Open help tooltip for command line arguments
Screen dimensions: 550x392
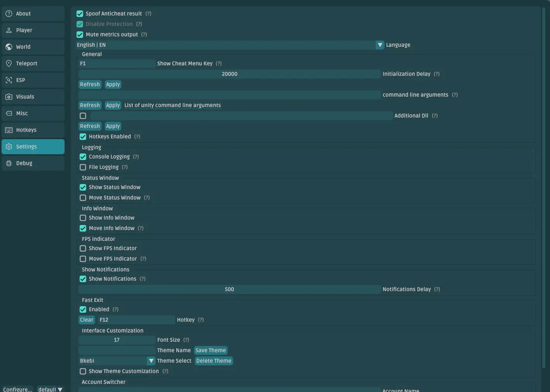click(x=455, y=95)
